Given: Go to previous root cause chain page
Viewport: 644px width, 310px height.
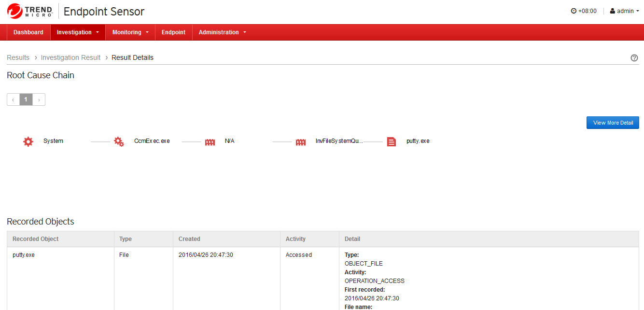Looking at the screenshot, I should coord(13,99).
